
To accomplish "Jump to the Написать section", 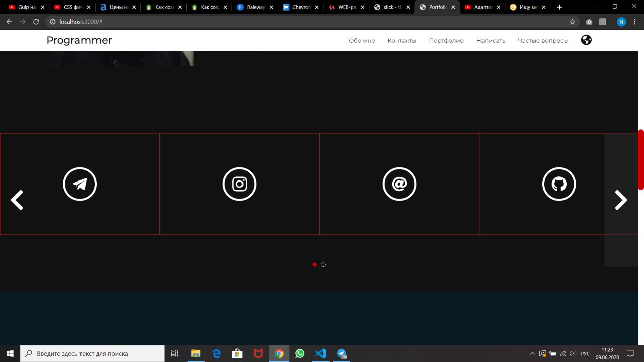I will point(491,41).
